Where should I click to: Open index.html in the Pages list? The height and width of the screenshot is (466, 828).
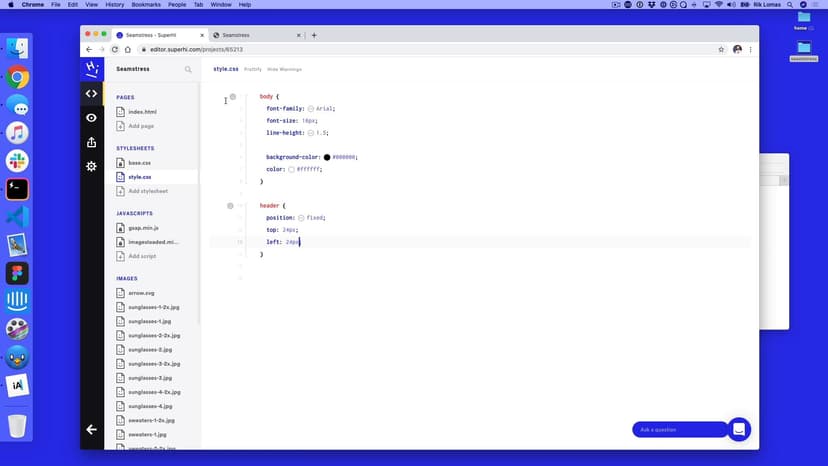coord(142,112)
